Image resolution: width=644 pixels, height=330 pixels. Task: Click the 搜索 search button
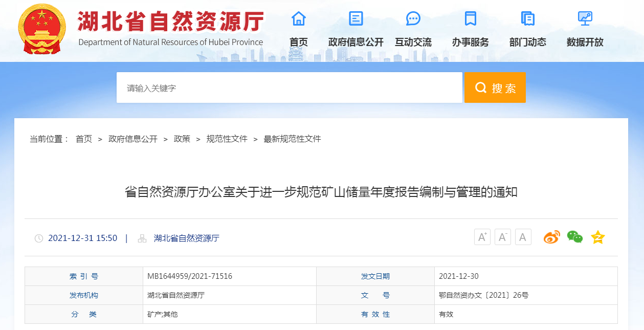click(495, 87)
